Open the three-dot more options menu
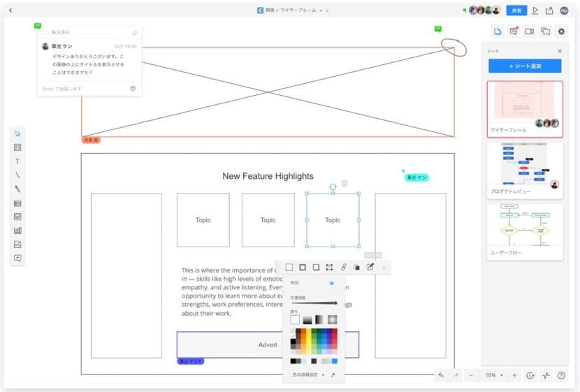Image resolution: width=580 pixels, height=392 pixels. click(383, 267)
